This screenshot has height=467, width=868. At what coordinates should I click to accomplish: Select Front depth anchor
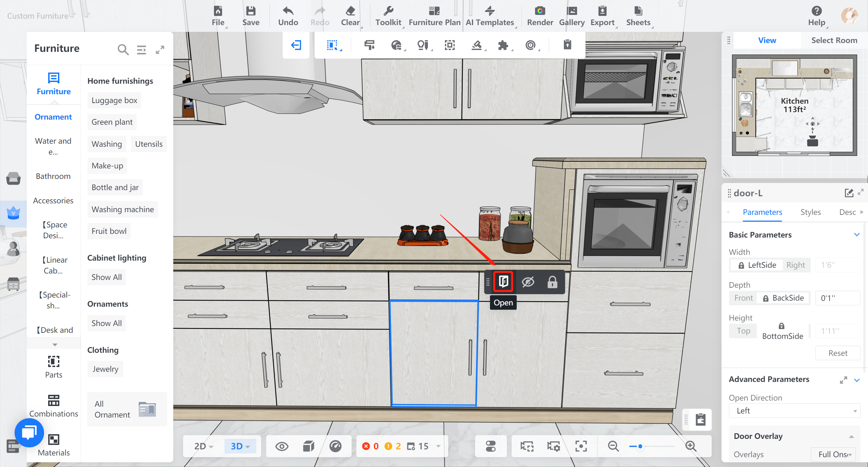743,298
